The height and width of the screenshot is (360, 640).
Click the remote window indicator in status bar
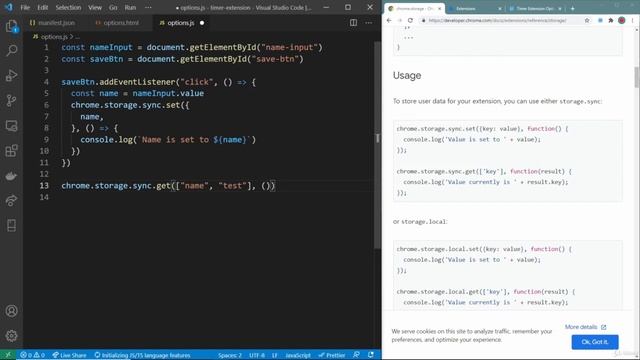point(8,355)
